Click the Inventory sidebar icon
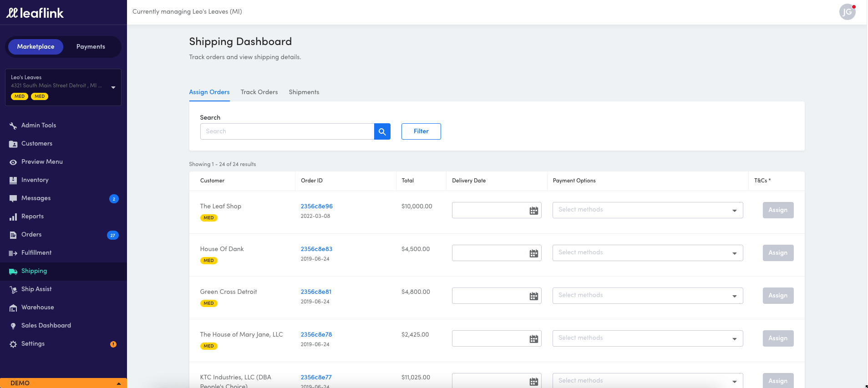Viewport: 868px width, 388px height. tap(13, 180)
